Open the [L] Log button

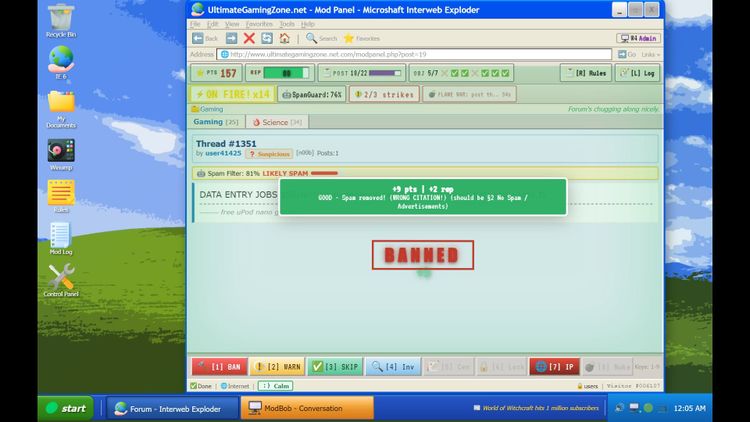click(x=638, y=73)
